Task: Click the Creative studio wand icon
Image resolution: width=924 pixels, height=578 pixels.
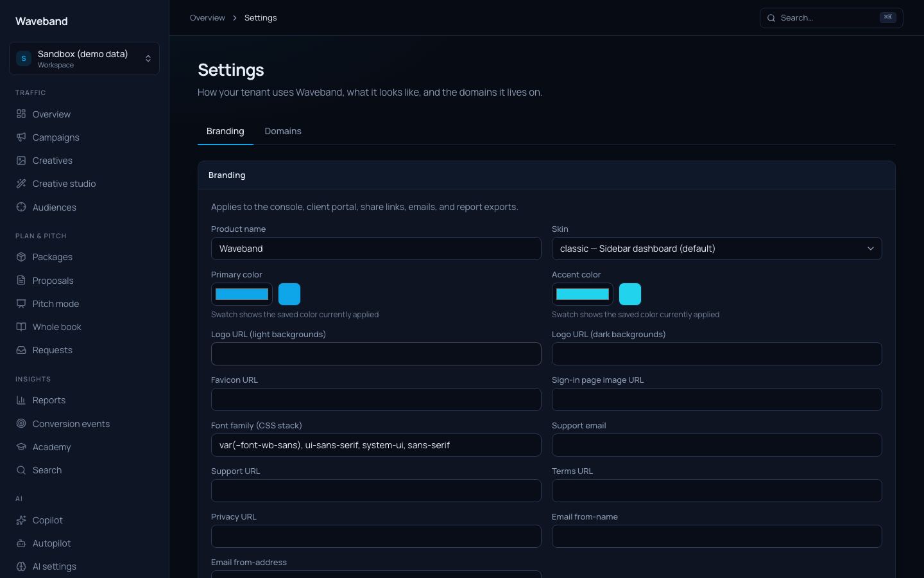Action: click(21, 184)
